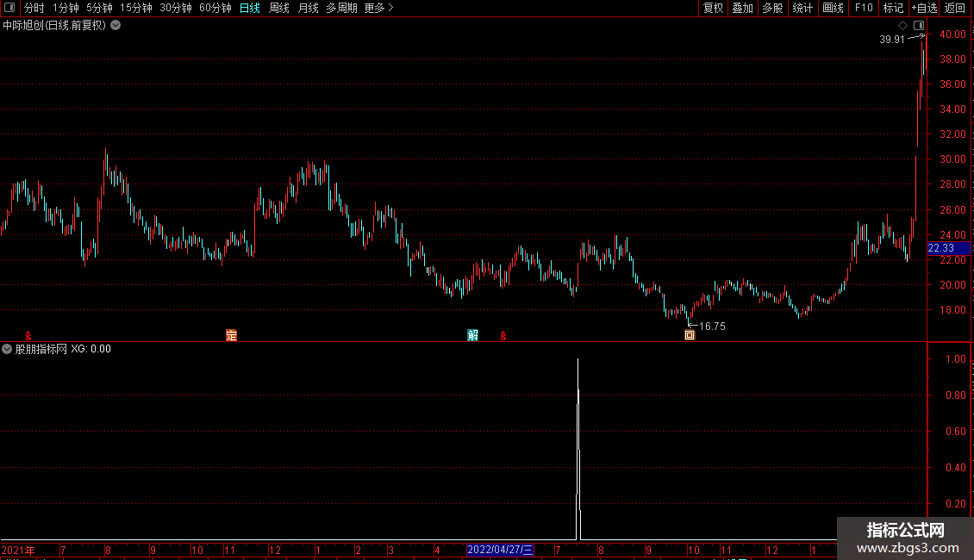Viewport: 974px width, 560px height.
Task: Click 返回 to go back
Action: [x=955, y=8]
